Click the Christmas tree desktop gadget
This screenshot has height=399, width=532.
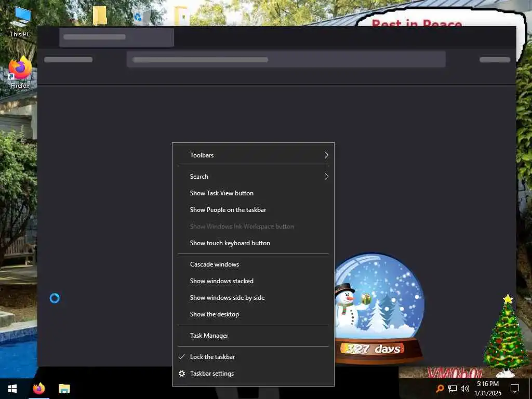(x=506, y=336)
